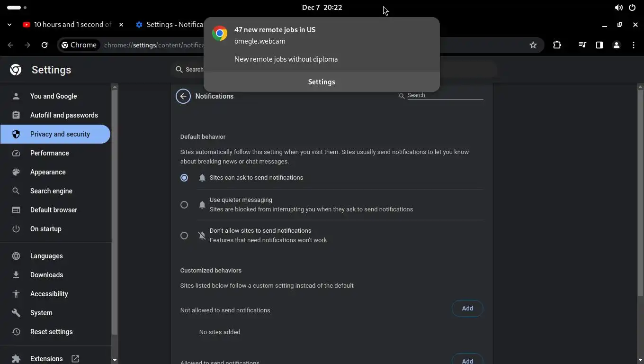This screenshot has height=364, width=644.
Task: Select the 'Use quieter messaging' option
Action: pyautogui.click(x=184, y=205)
